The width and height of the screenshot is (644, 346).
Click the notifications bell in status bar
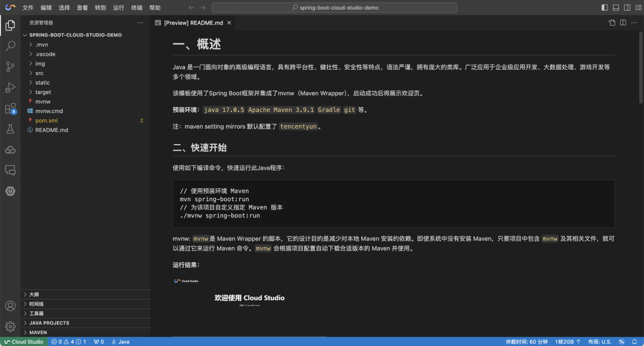point(634,341)
